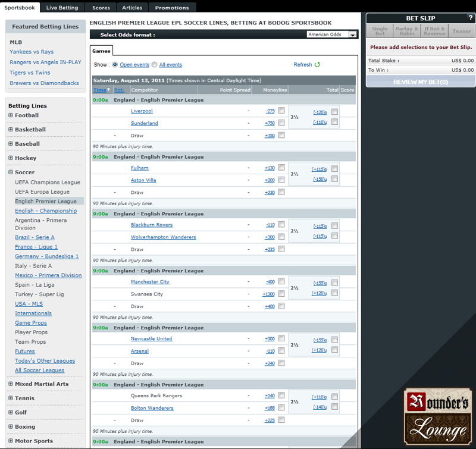This screenshot has height=449, width=476.
Task: Check the Arsenal -110 moneyline box
Action: point(281,350)
